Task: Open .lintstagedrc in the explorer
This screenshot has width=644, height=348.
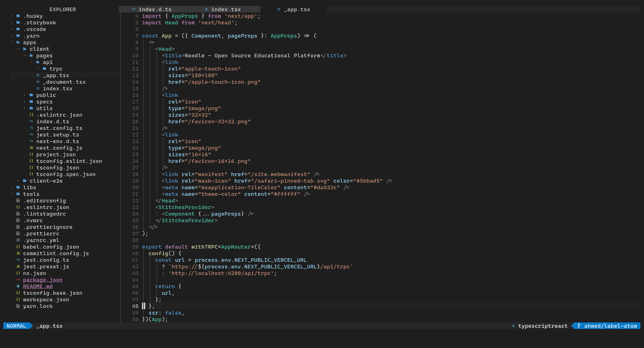Action: 44,214
